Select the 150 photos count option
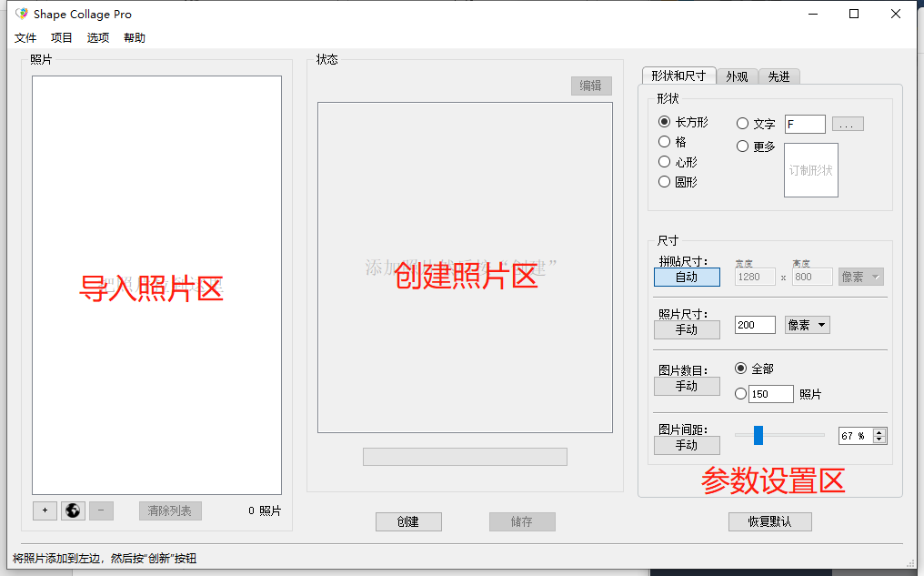 click(740, 394)
